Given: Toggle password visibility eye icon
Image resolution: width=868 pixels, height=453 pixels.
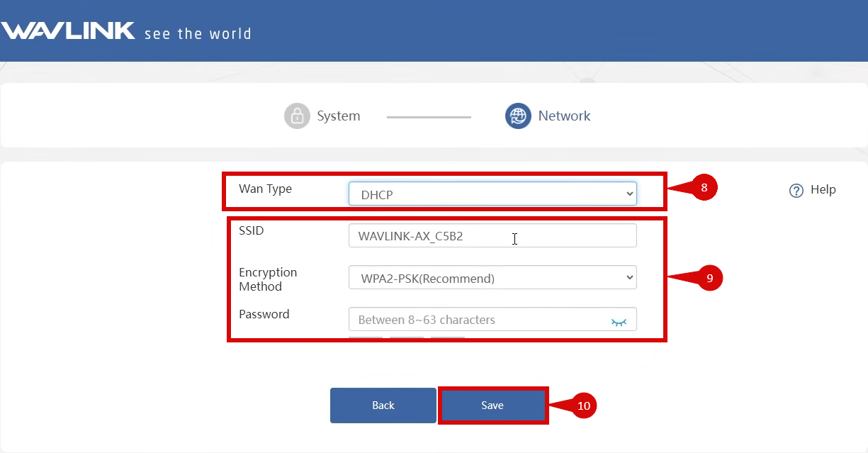Looking at the screenshot, I should pos(619,321).
